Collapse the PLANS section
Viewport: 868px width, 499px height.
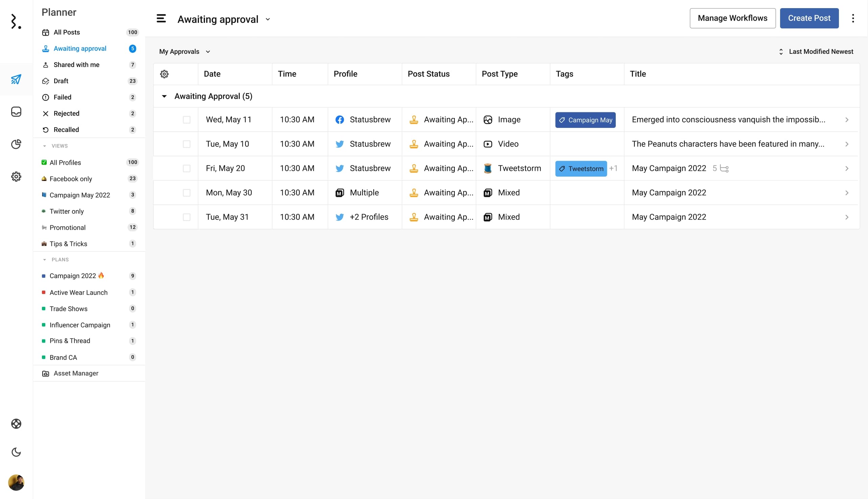coord(45,260)
